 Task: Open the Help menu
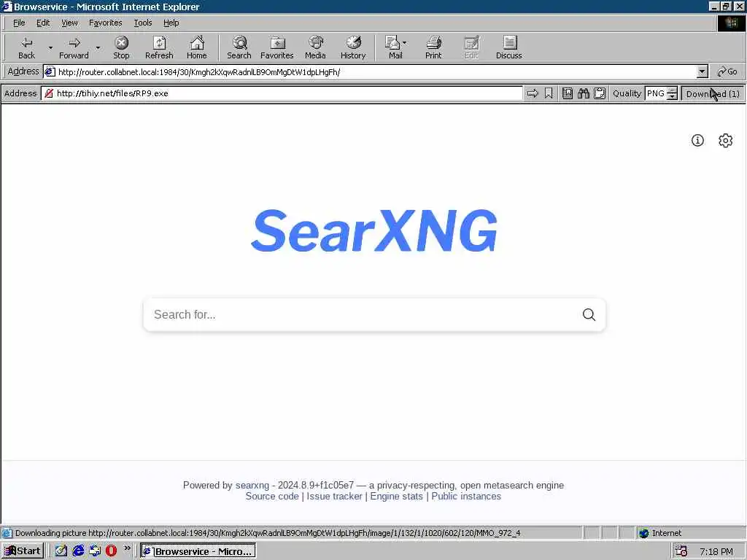pyautogui.click(x=171, y=23)
